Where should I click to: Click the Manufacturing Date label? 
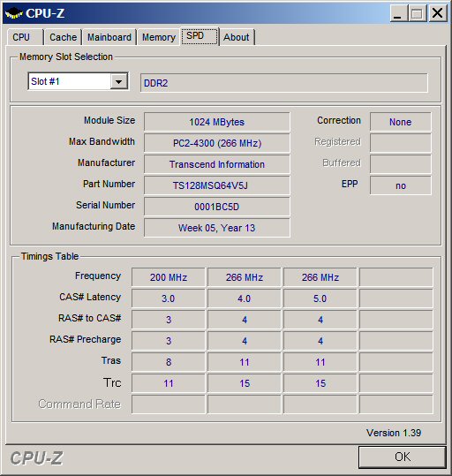click(x=94, y=226)
